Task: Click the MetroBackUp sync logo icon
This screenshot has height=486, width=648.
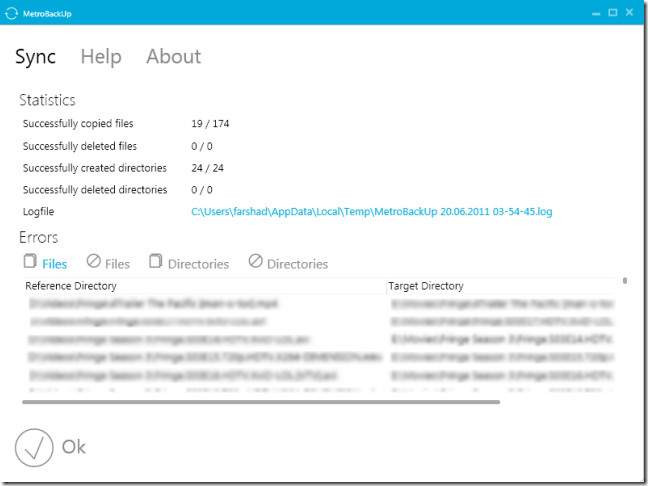Action: pyautogui.click(x=11, y=13)
